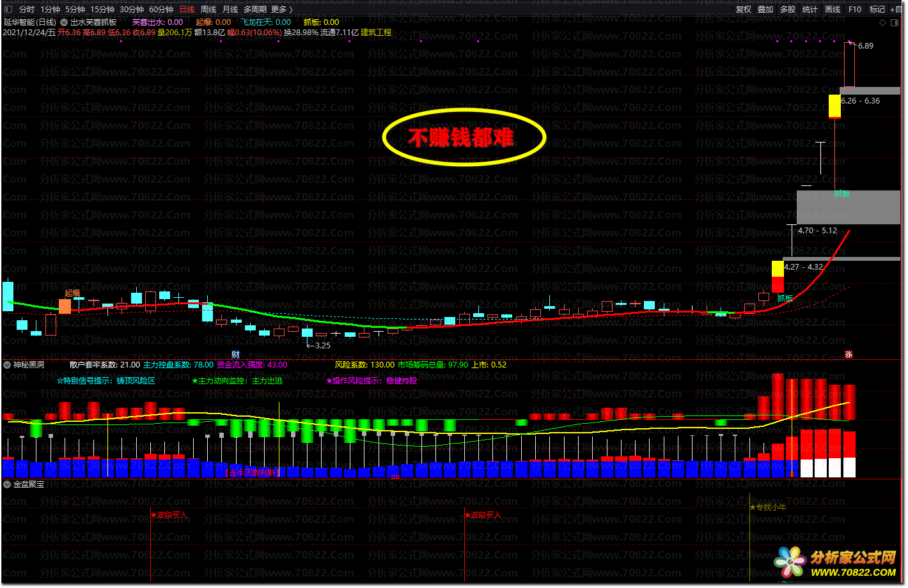This screenshot has height=588, width=908.
Task: Select the 30分钟 period tab
Action: [x=132, y=10]
